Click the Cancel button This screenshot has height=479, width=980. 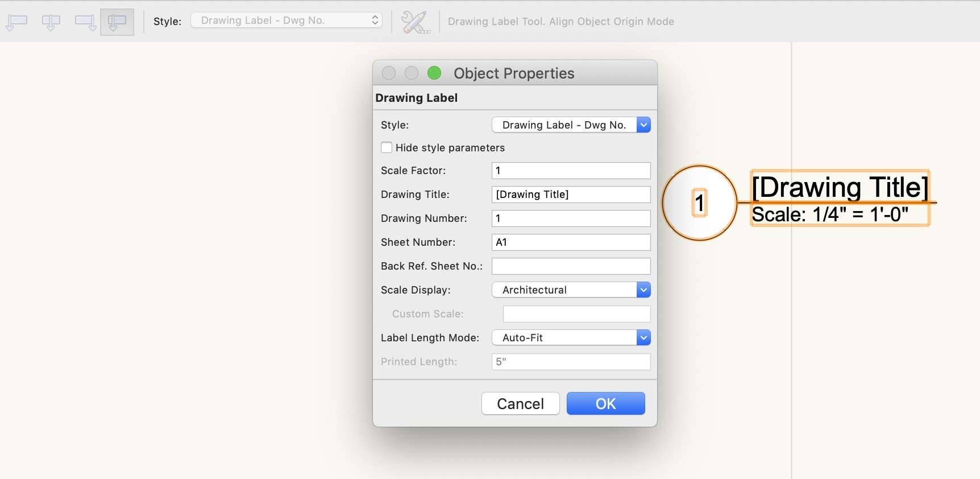(521, 403)
